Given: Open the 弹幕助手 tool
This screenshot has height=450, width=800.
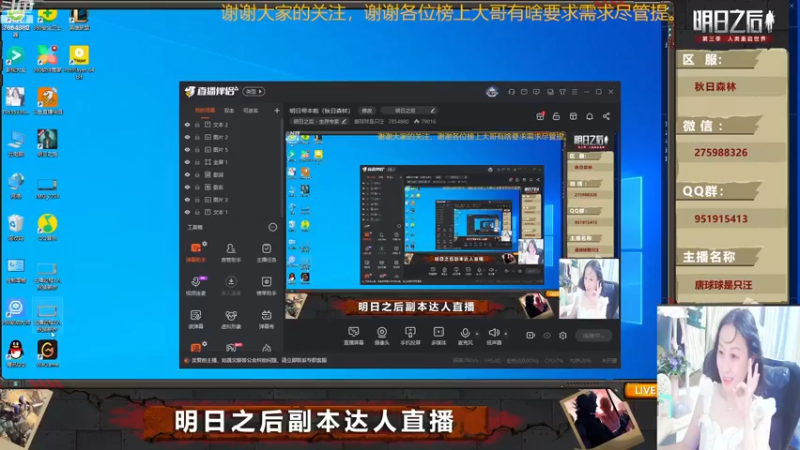Looking at the screenshot, I should (196, 252).
